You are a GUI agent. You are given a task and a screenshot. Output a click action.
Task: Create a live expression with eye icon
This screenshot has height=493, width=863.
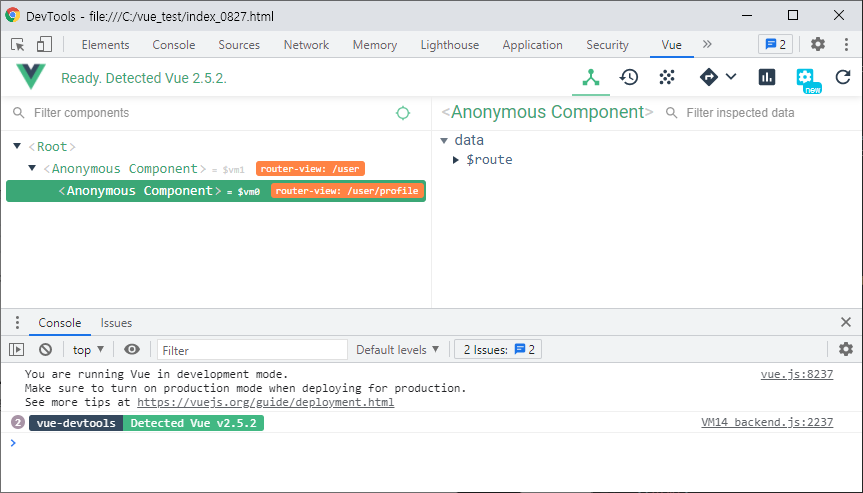132,349
